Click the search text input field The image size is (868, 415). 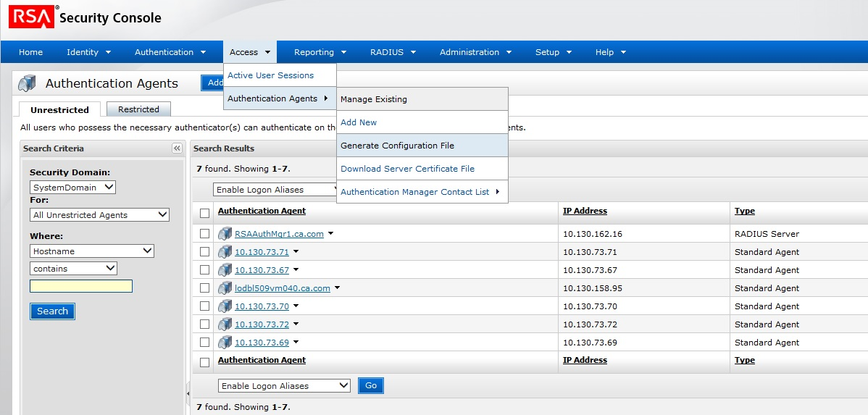pos(81,286)
